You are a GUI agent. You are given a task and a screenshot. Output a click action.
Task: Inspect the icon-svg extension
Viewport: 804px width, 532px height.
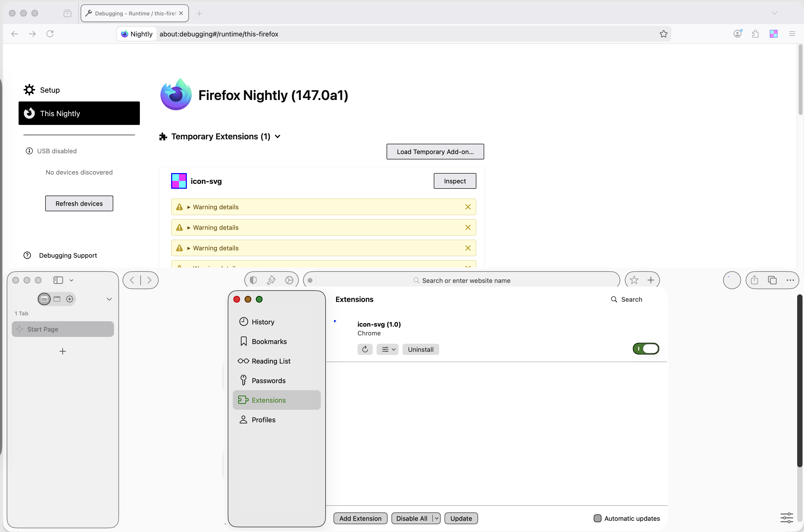click(x=455, y=181)
